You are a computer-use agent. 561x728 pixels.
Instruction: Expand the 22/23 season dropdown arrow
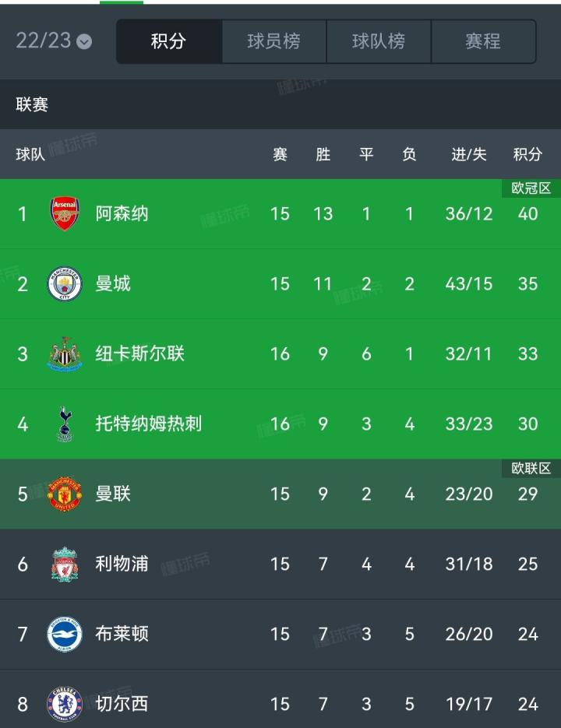[x=84, y=42]
